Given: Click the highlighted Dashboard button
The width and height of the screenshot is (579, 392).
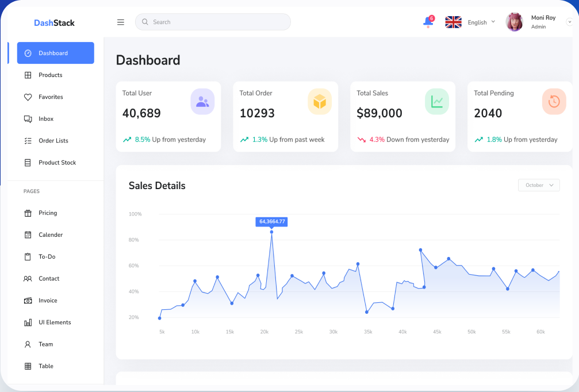Looking at the screenshot, I should pyautogui.click(x=55, y=53).
